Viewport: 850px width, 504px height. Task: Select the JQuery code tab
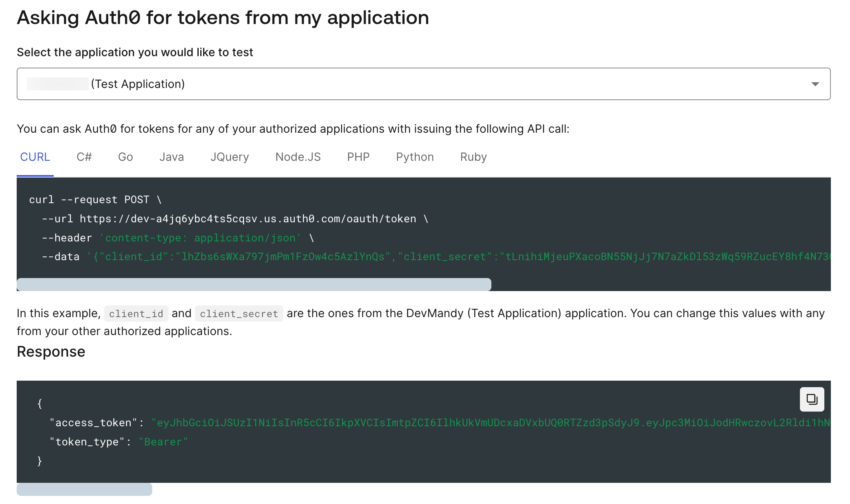pyautogui.click(x=230, y=157)
